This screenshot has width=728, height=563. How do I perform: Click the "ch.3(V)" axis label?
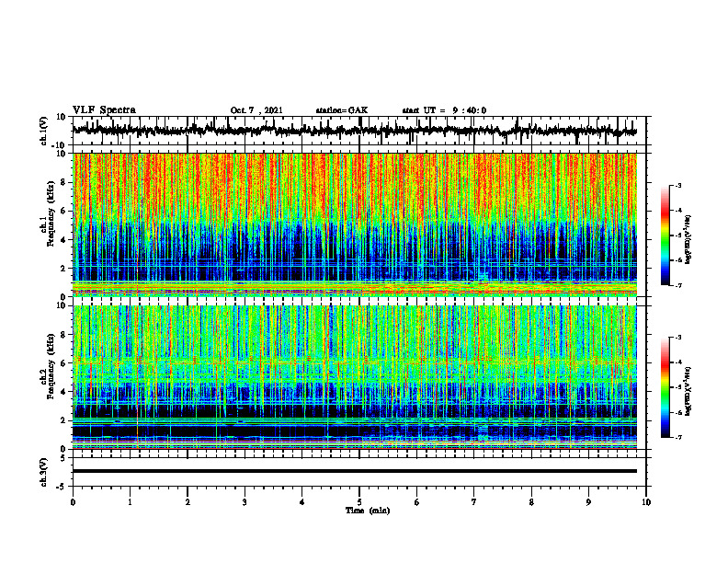pos(44,472)
